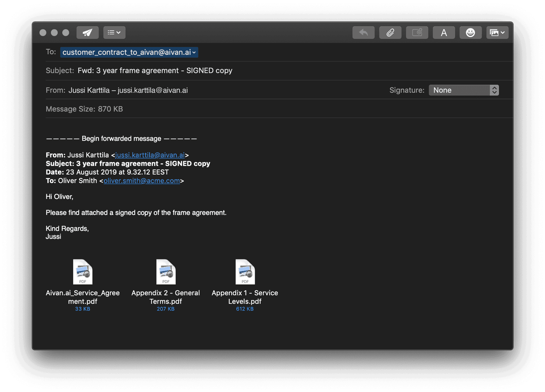545x392 pixels.
Task: Expand the recipient address chevron in To field
Action: coord(194,52)
